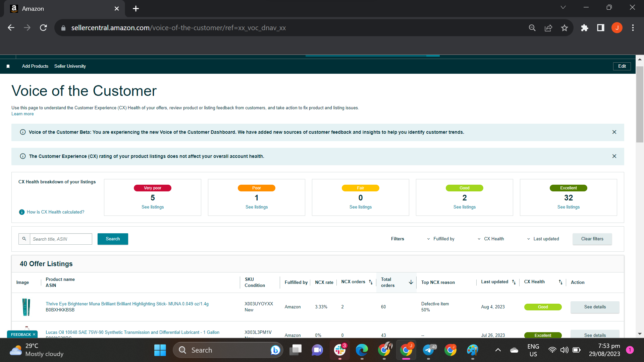Click the info icon beside How is CX Health calculated

point(22,212)
